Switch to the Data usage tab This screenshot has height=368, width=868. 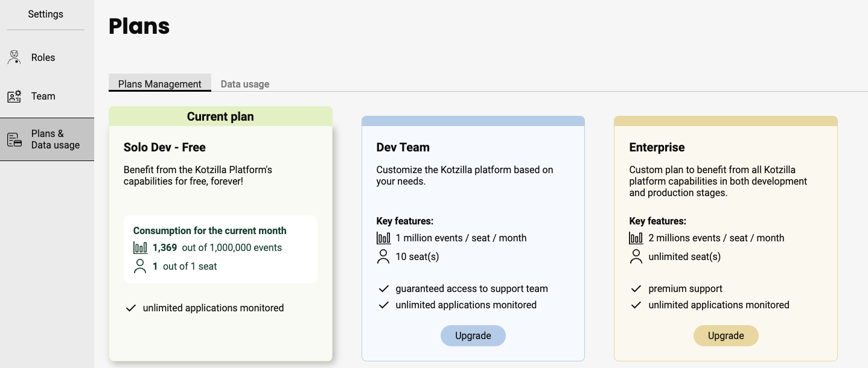(245, 84)
